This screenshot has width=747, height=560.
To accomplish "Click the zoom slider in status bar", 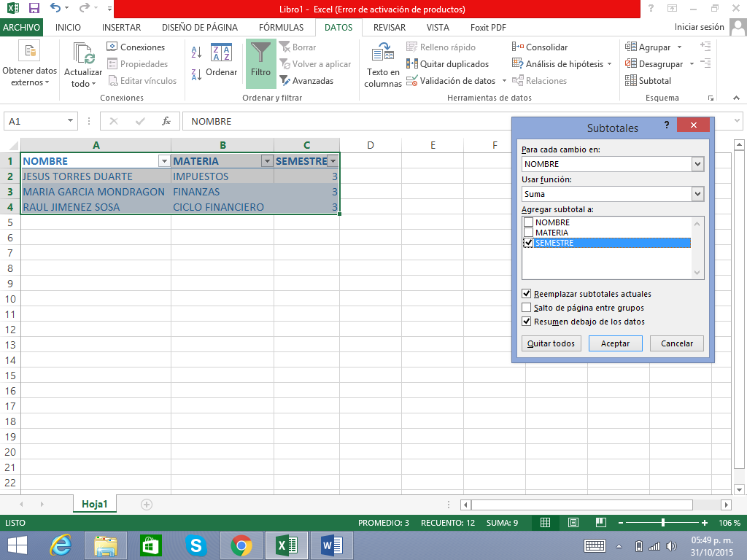I will point(662,523).
